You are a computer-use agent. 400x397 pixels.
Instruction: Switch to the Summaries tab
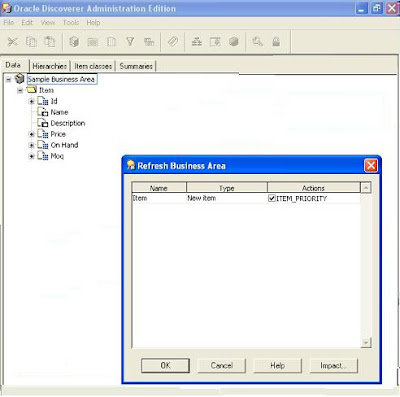(136, 66)
